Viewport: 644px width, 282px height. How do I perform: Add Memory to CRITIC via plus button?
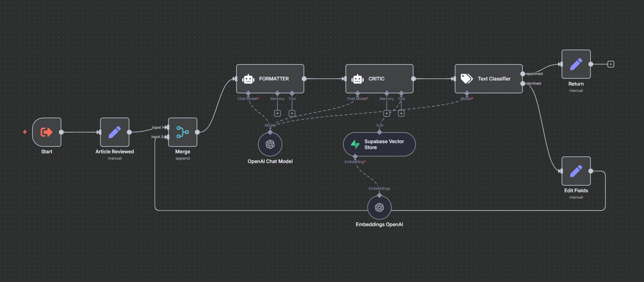[387, 113]
